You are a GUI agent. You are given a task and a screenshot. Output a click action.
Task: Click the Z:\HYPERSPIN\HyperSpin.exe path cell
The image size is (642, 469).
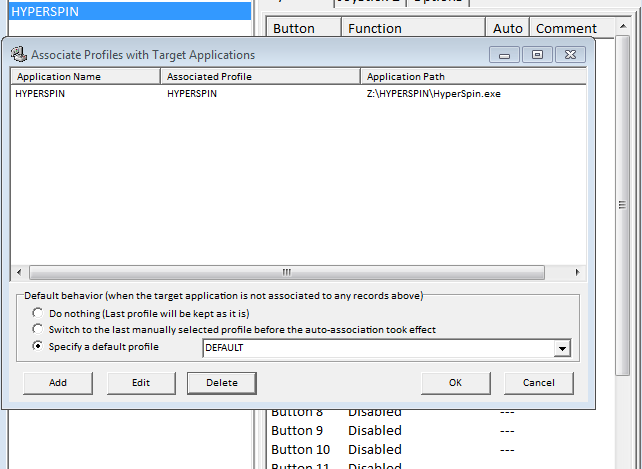coord(434,94)
